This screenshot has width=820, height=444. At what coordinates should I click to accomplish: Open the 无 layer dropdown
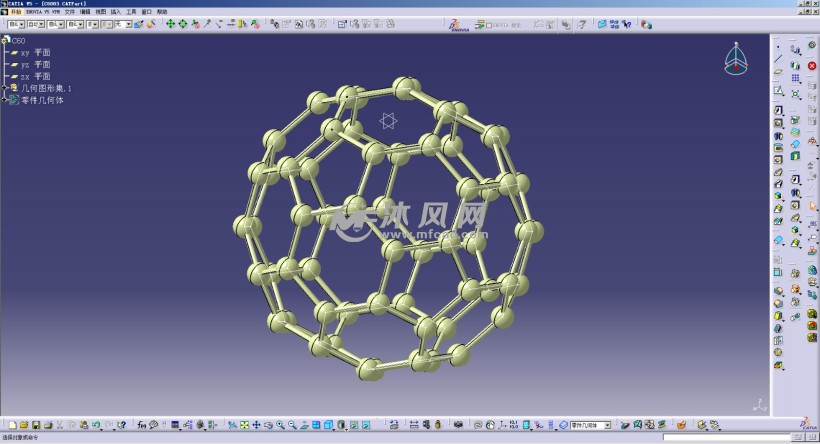click(x=123, y=24)
